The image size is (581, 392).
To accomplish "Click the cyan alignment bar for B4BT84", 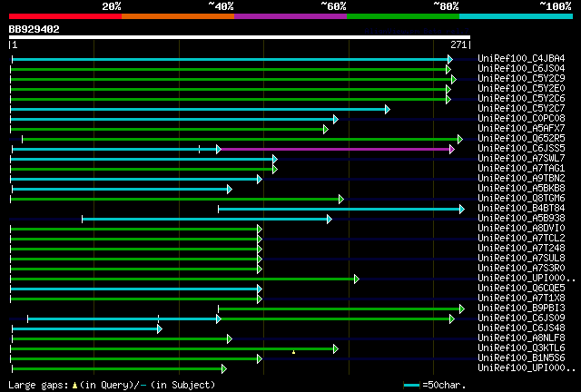I will point(339,210).
